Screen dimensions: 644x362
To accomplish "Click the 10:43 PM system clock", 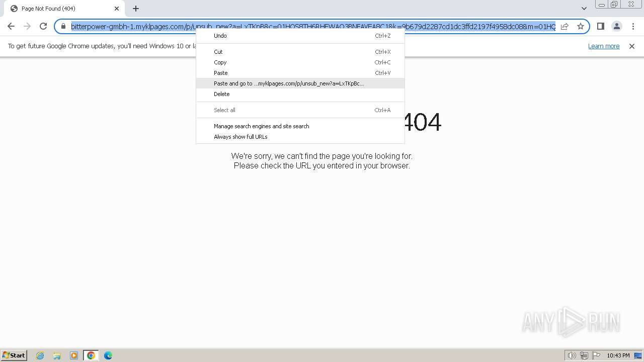I will point(618,355).
